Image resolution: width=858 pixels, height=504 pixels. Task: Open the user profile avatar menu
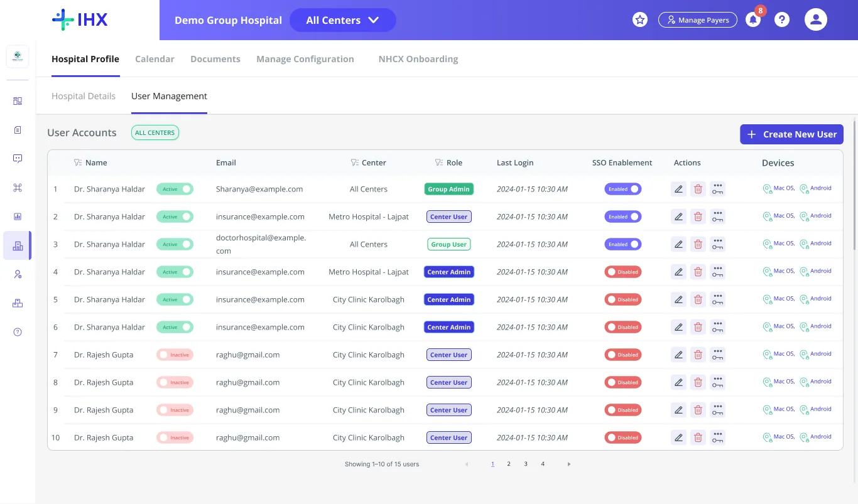[816, 20]
